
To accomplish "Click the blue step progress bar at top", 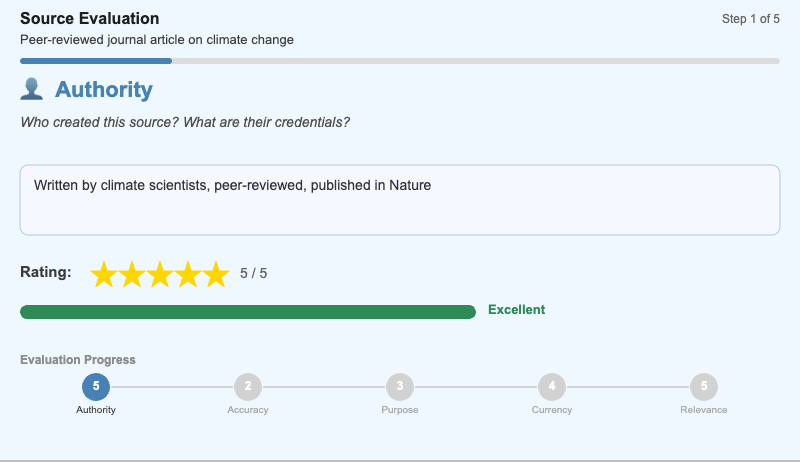I will (x=96, y=61).
